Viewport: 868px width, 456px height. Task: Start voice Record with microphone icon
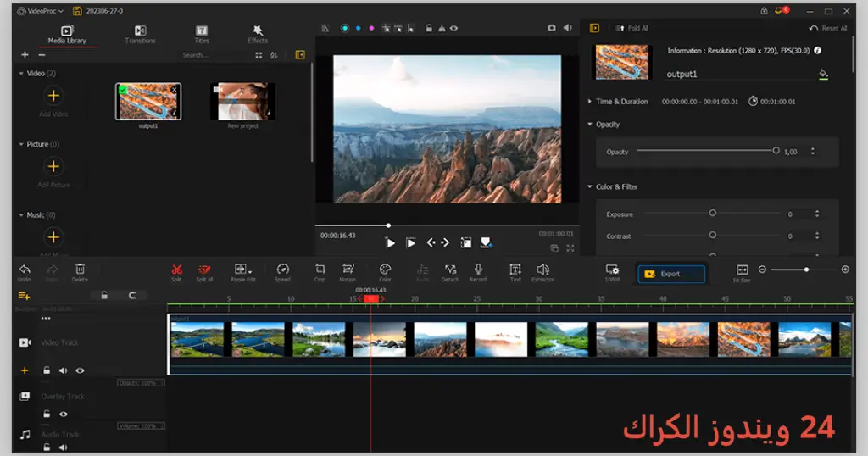[478, 272]
